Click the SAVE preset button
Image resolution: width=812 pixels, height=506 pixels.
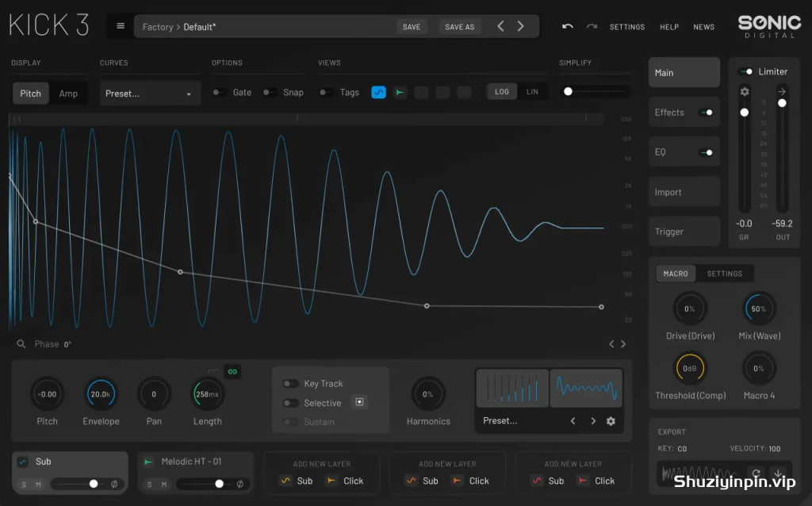click(412, 27)
